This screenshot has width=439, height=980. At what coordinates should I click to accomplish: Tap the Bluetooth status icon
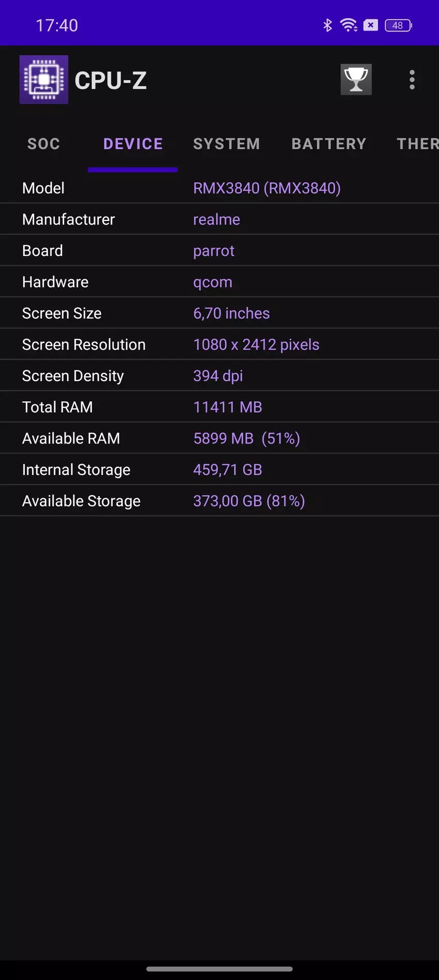327,25
